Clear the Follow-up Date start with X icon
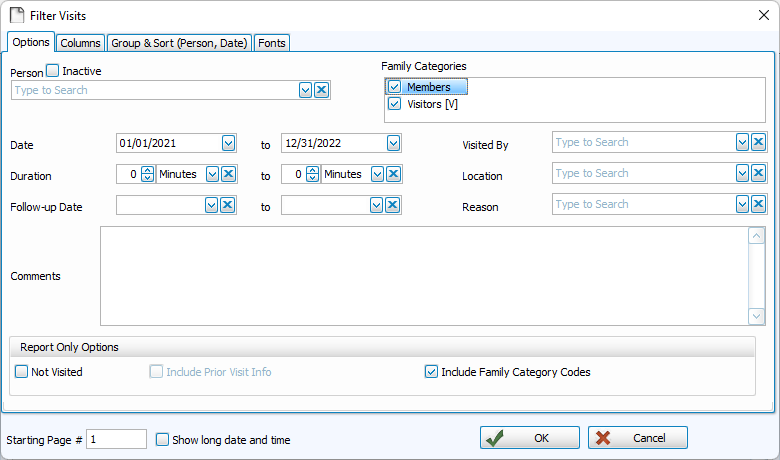The width and height of the screenshot is (780, 460). 228,205
